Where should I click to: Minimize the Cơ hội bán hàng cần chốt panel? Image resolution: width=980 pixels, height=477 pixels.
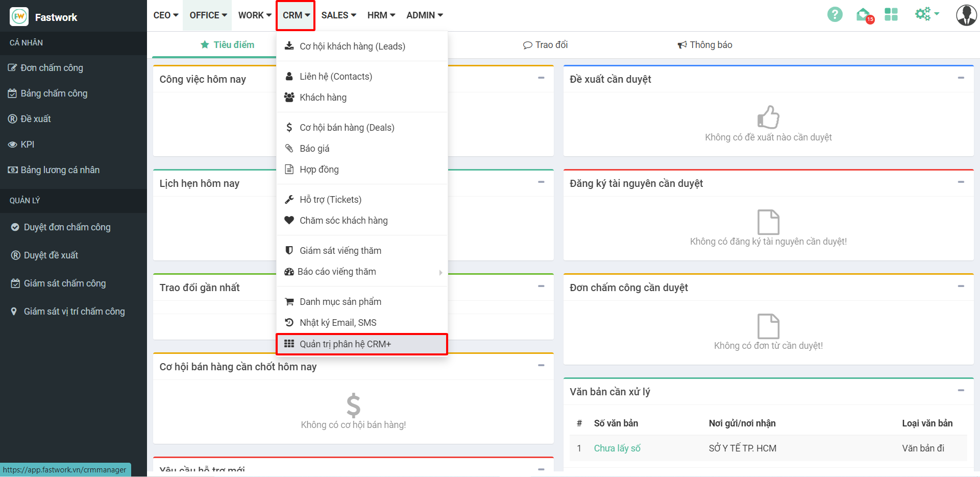[x=541, y=366]
